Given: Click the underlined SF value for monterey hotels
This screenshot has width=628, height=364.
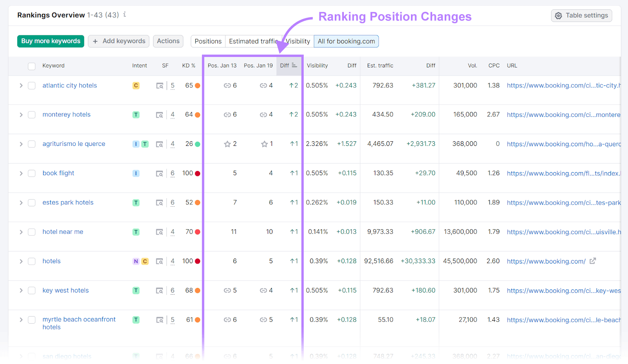Looking at the screenshot, I should coord(172,115).
